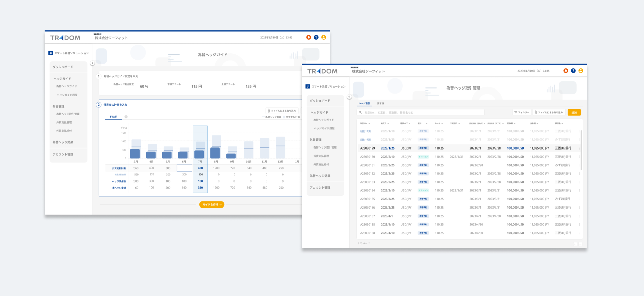Expand the 通貨ペア column sort dropdown
The image size is (644, 296).
(x=405, y=123)
